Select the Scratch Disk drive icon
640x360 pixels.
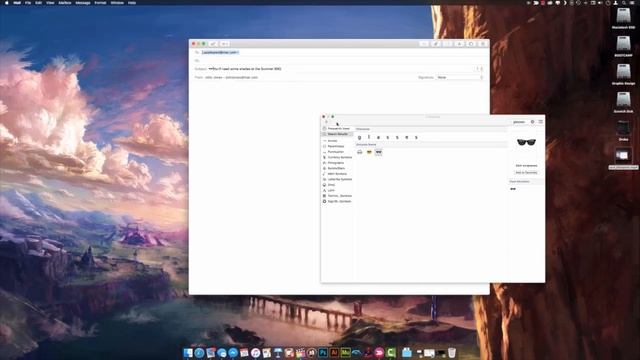point(623,102)
